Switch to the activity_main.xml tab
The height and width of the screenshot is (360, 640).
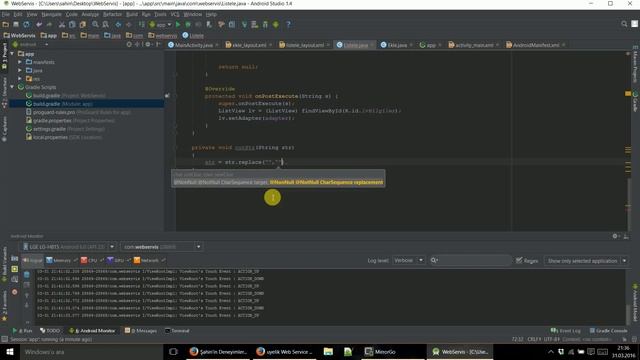(473, 45)
